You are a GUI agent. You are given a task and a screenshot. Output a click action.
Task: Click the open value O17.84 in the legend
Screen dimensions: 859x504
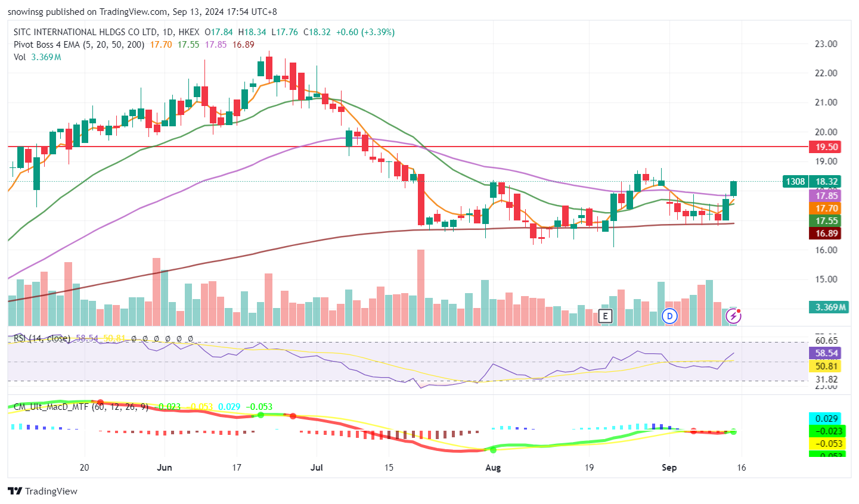(218, 32)
